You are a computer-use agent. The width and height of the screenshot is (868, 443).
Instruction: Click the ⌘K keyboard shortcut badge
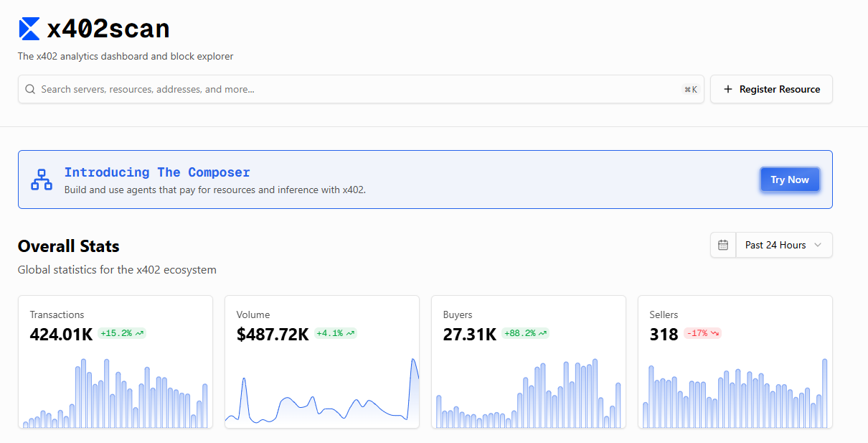click(x=691, y=90)
